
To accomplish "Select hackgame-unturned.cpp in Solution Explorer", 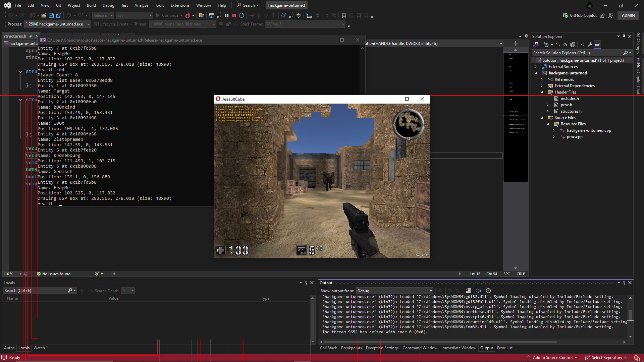I will (x=589, y=130).
